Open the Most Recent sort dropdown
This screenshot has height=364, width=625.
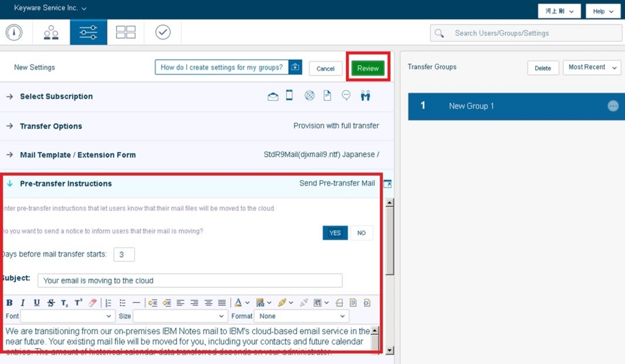pos(592,67)
